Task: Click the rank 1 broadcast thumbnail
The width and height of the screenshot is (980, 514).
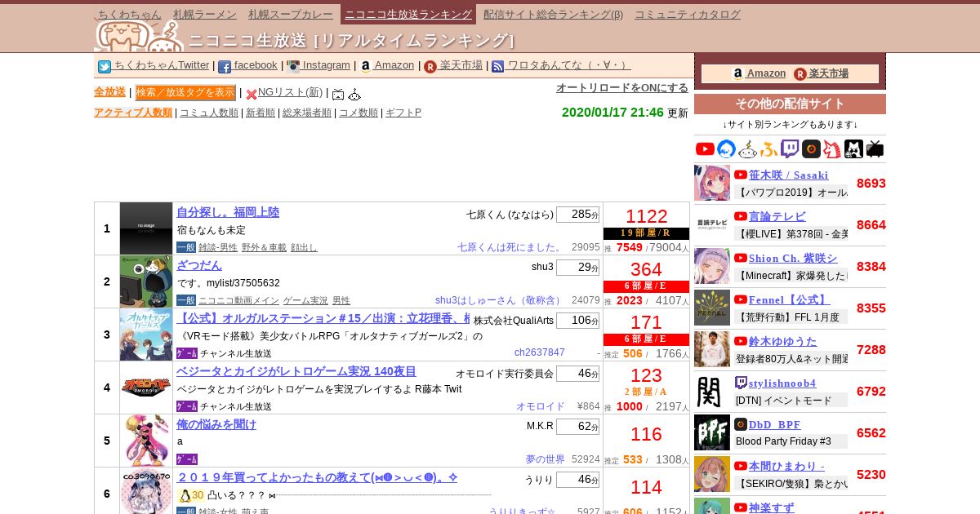Action: click(146, 228)
